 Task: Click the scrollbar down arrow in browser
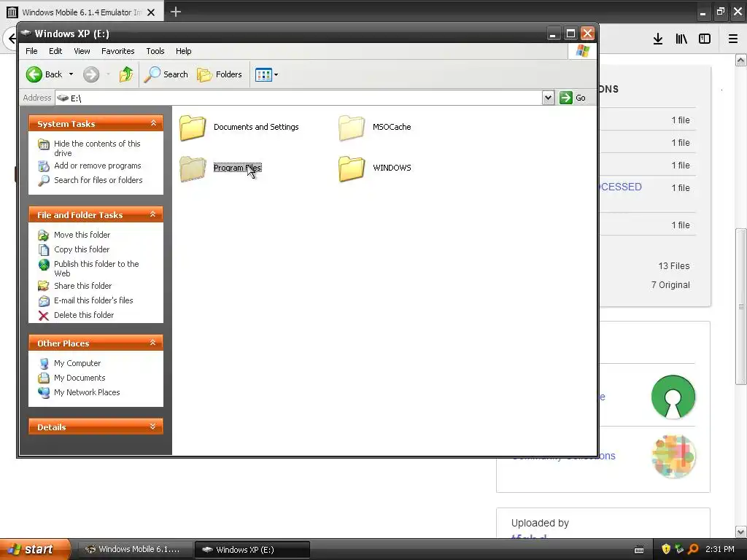coord(741,532)
